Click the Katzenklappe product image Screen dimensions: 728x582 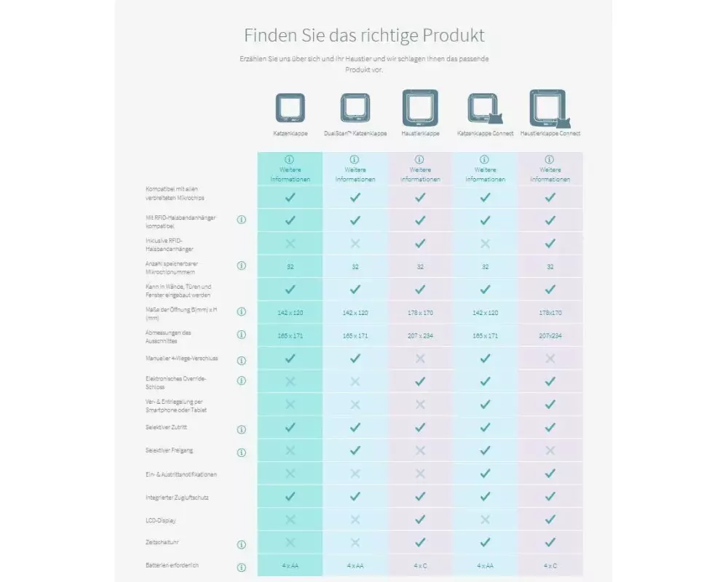[290, 108]
